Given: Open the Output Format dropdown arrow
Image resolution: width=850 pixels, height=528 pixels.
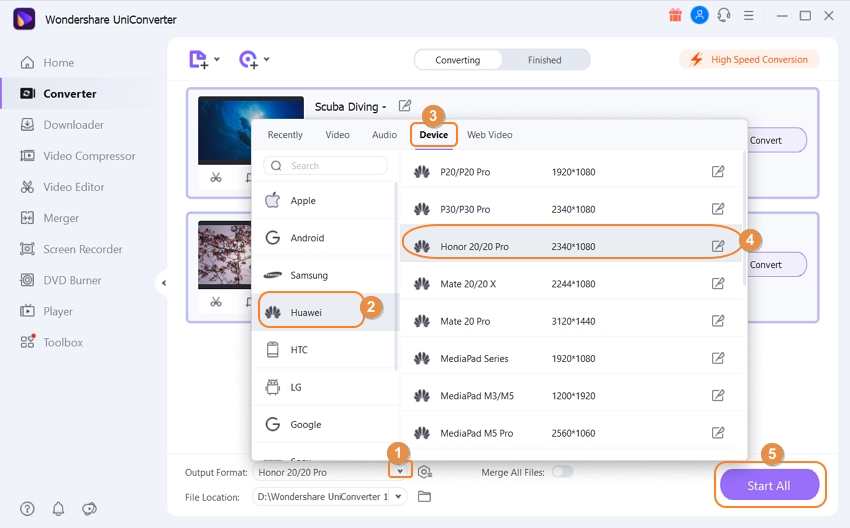Looking at the screenshot, I should (x=400, y=471).
